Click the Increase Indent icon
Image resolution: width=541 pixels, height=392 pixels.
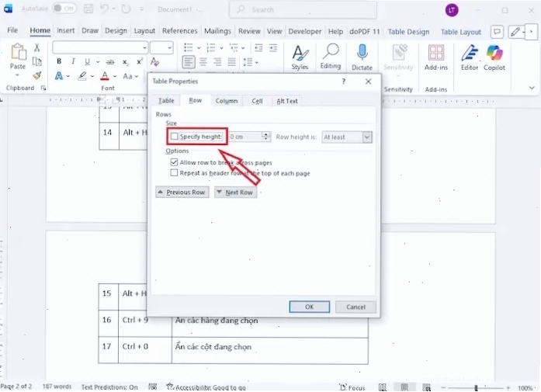(x=273, y=47)
